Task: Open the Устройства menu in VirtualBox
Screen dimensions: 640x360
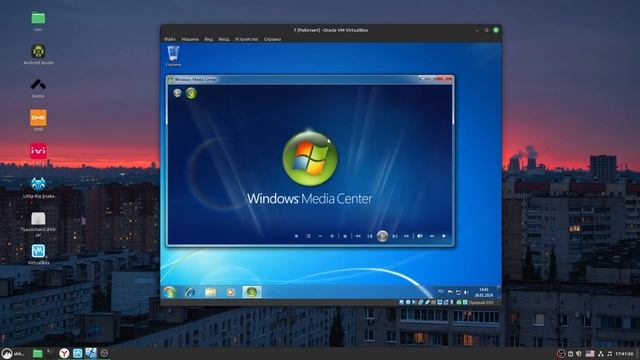Action: (247, 39)
